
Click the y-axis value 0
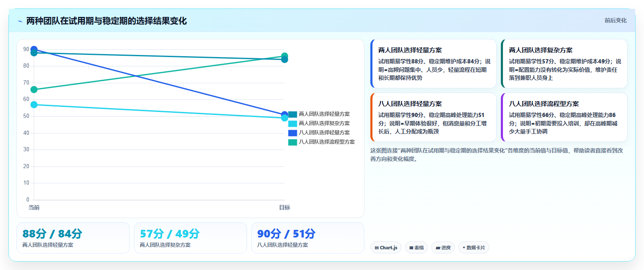point(27,200)
